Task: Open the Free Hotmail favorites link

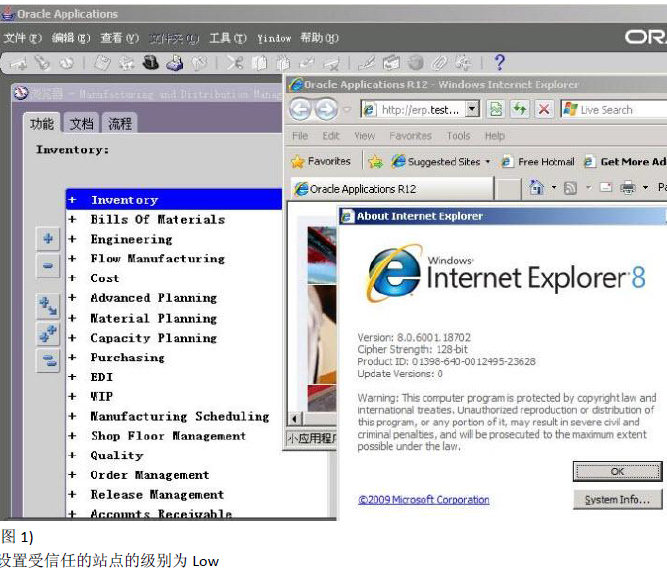Action: tap(538, 162)
